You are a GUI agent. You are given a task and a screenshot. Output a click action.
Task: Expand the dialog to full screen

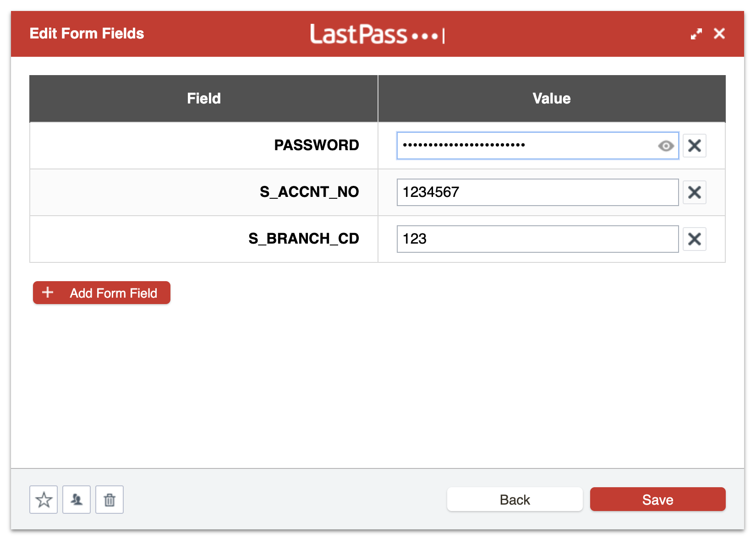[696, 33]
